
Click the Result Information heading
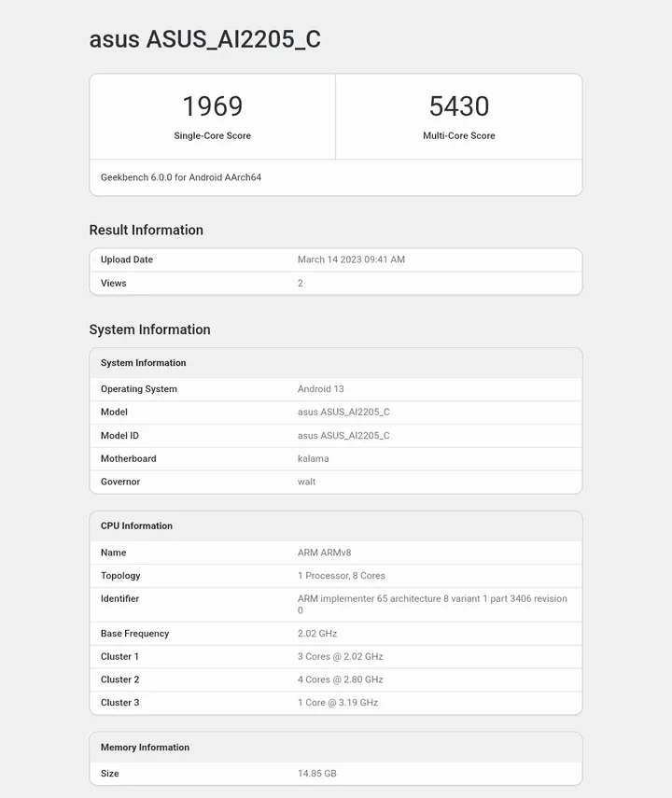[x=146, y=230]
